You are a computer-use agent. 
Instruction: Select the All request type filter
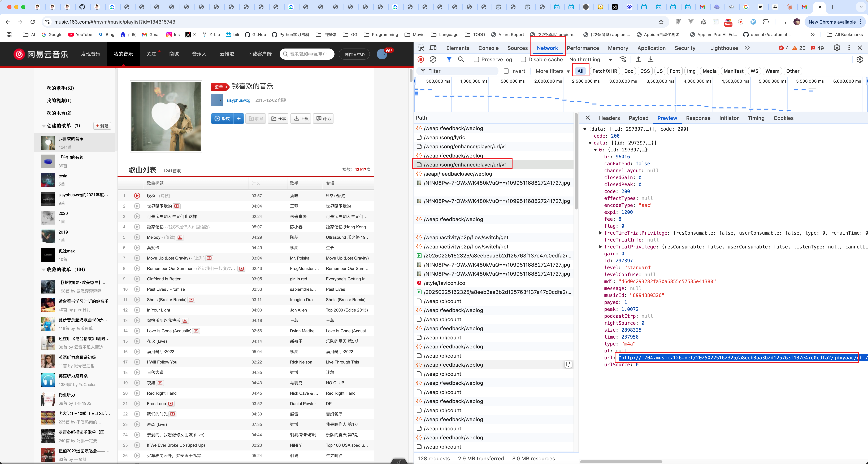tap(580, 71)
